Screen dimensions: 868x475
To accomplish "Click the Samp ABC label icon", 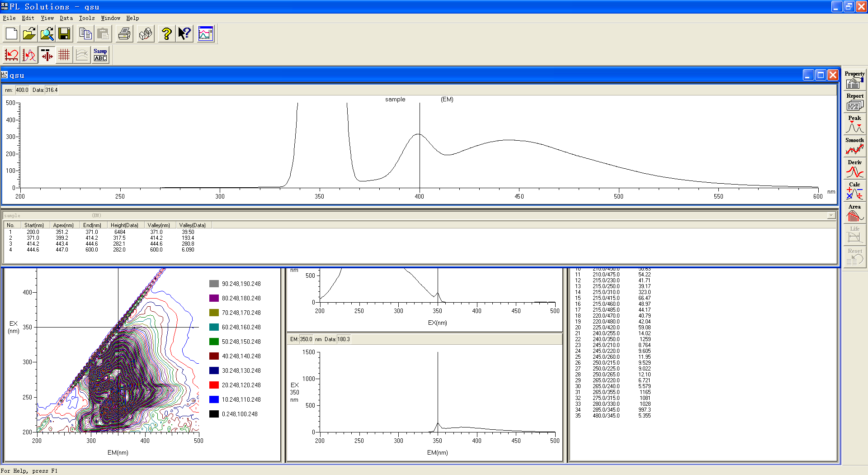I will click(100, 55).
